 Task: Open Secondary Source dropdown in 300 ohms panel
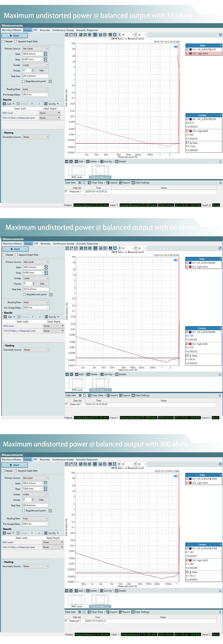(36, 566)
